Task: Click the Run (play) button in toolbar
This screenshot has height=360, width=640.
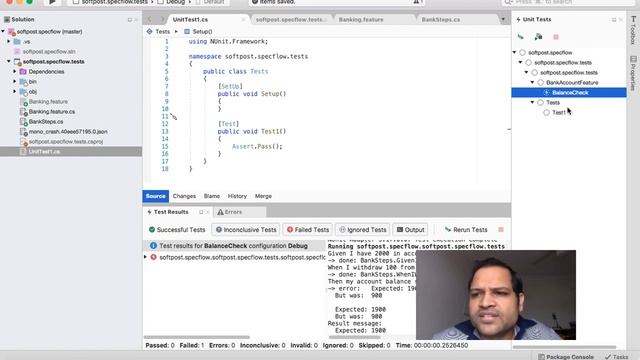Action: 52,2
